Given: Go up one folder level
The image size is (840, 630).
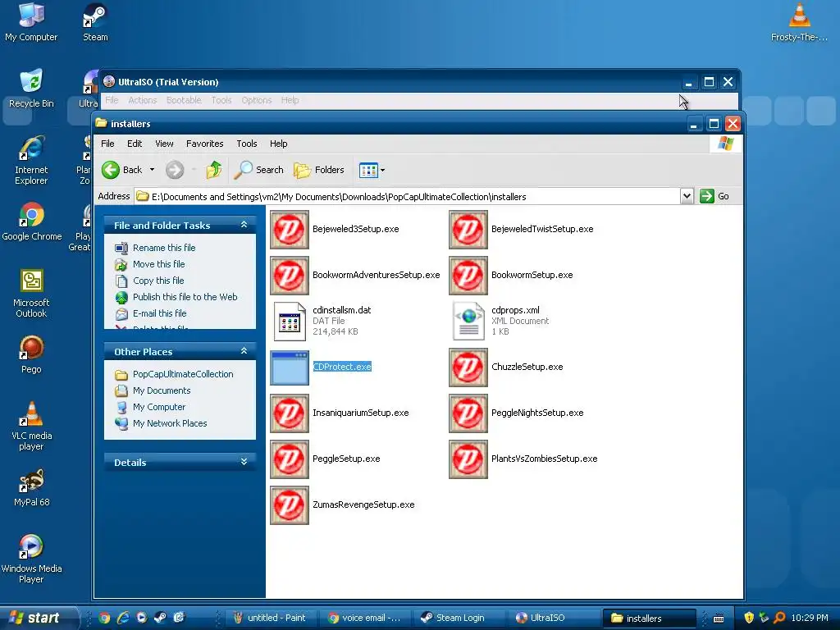Looking at the screenshot, I should (214, 170).
